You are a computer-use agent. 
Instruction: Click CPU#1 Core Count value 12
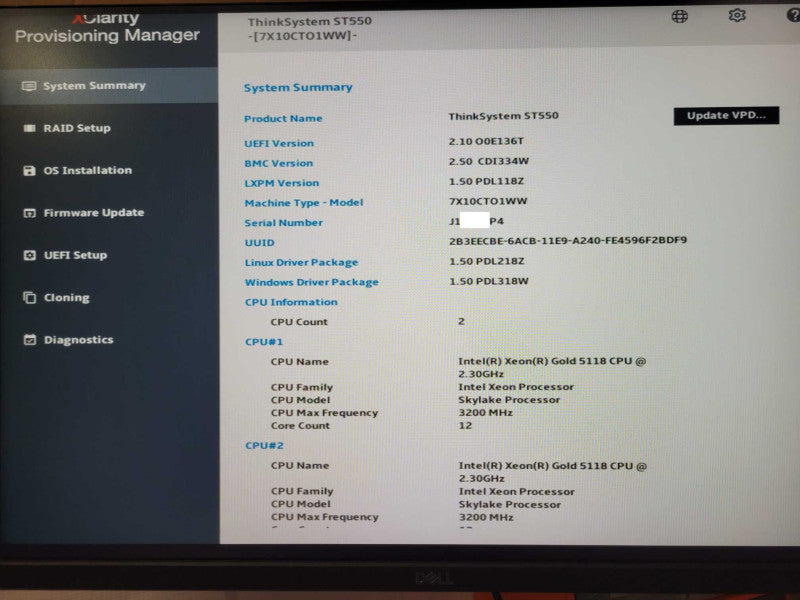[x=465, y=426]
